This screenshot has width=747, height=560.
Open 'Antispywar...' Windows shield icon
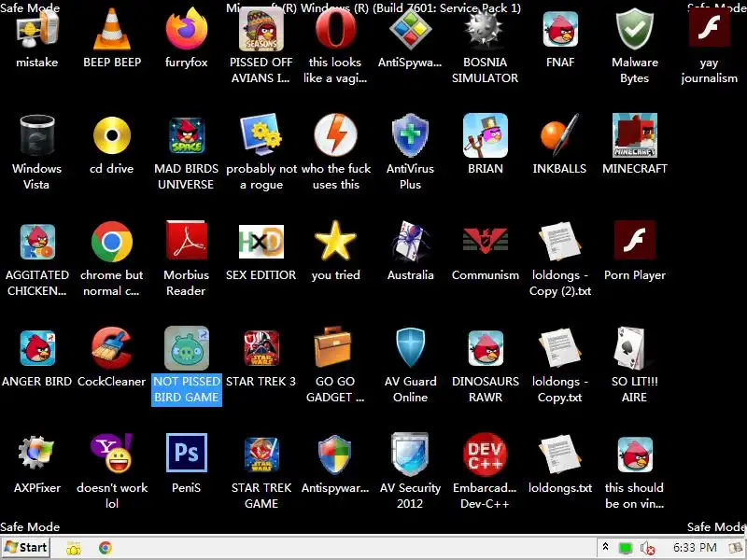tap(335, 455)
